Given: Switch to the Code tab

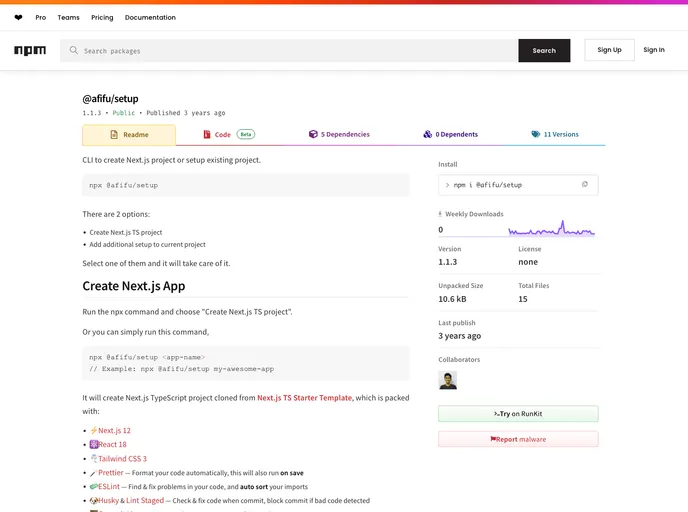Looking at the screenshot, I should point(229,134).
